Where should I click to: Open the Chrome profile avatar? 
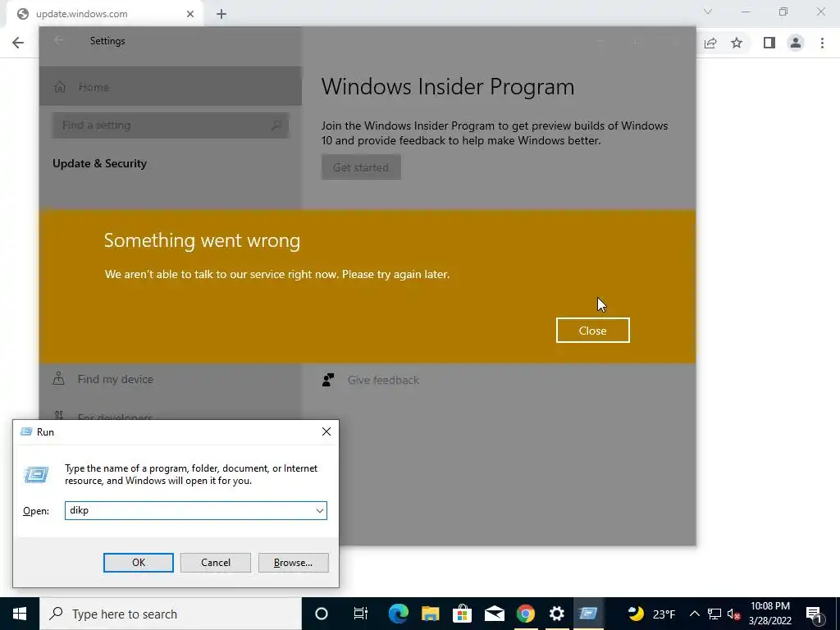click(796, 43)
